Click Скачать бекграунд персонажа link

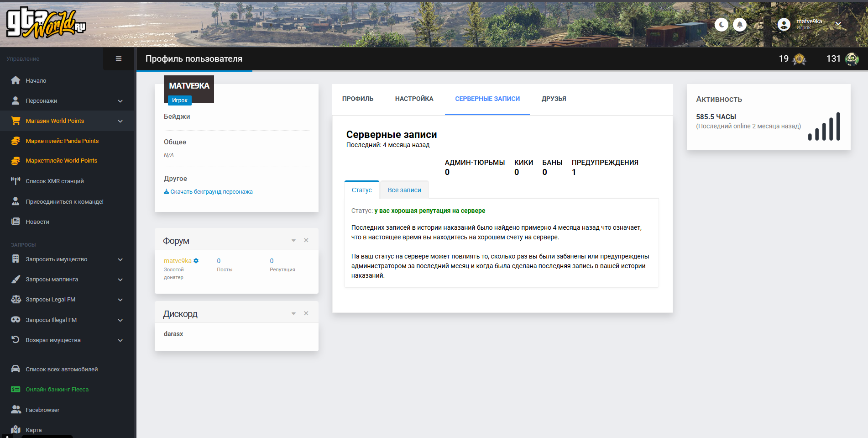point(211,192)
